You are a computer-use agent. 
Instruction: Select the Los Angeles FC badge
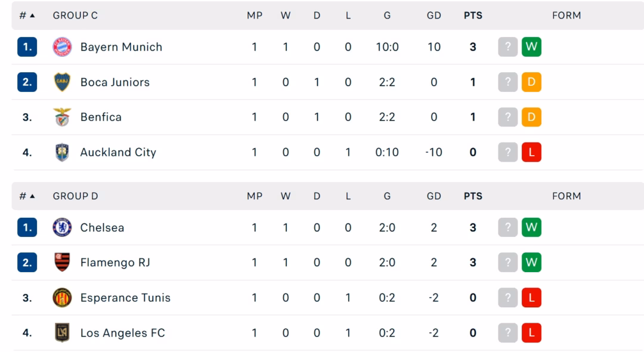pyautogui.click(x=62, y=332)
